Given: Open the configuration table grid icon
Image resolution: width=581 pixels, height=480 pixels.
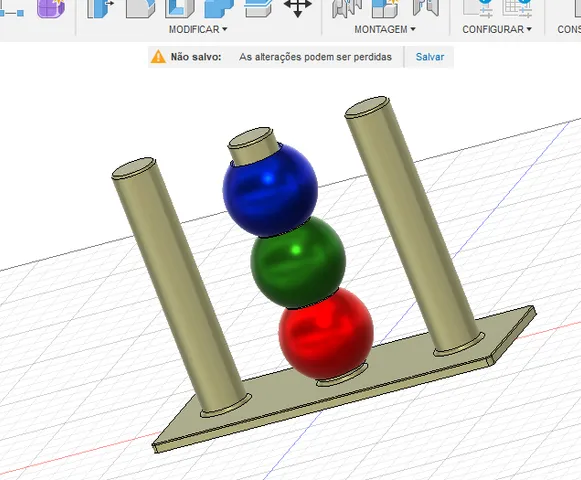Looking at the screenshot, I should point(517,8).
